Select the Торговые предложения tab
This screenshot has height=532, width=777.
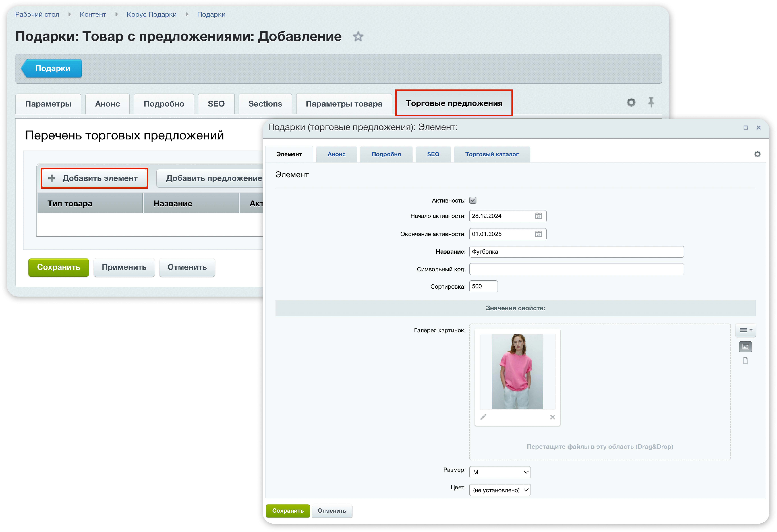point(454,103)
